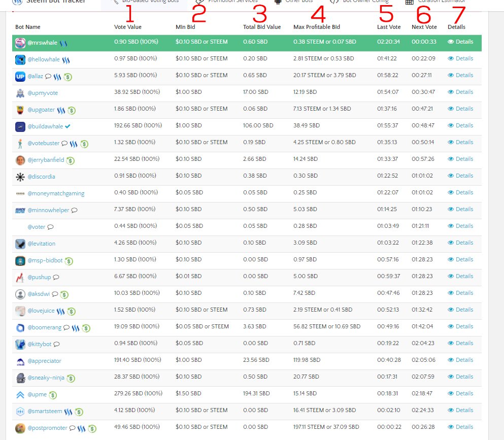Click the Max Profitable Bid column header
The image size is (504, 440).
317,27
